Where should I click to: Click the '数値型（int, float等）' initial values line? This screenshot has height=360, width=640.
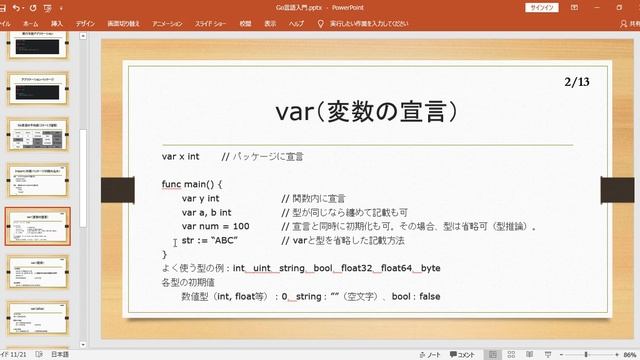311,296
